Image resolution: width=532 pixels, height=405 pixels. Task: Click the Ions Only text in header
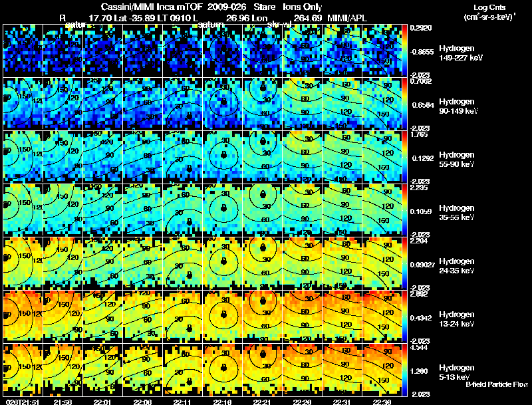(303, 7)
